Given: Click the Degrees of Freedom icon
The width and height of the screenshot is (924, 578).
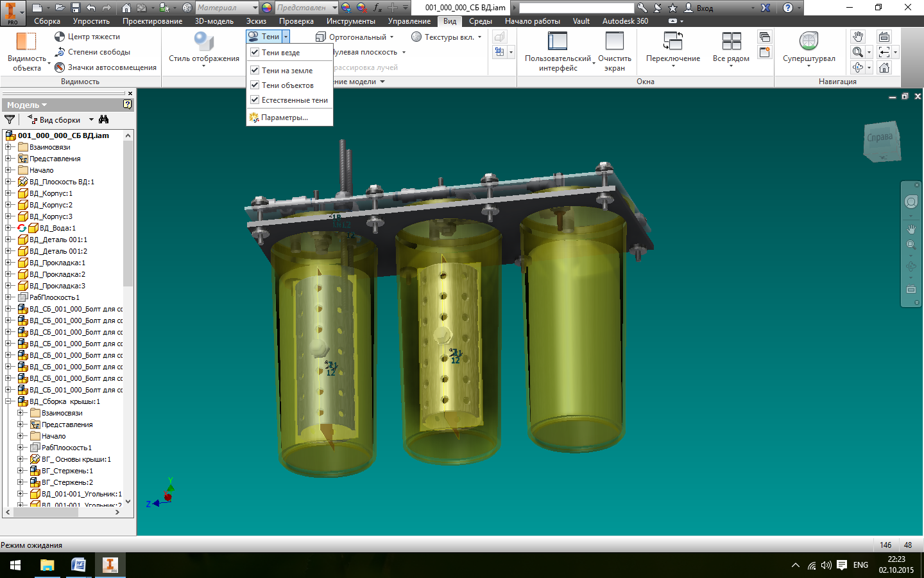Looking at the screenshot, I should [60, 52].
